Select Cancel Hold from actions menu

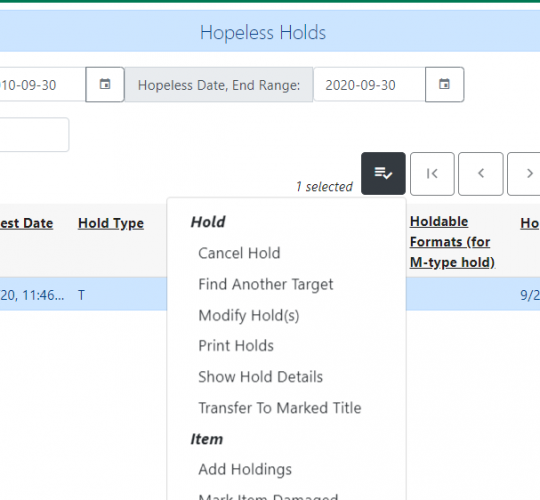point(239,253)
